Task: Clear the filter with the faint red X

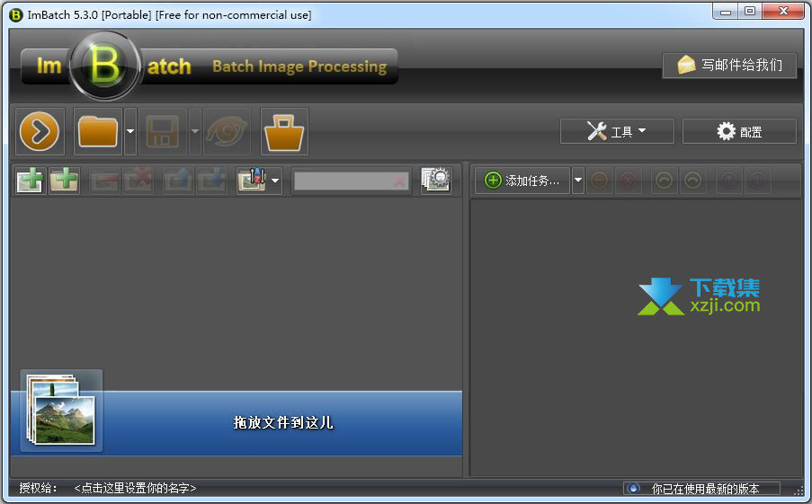Action: [399, 181]
